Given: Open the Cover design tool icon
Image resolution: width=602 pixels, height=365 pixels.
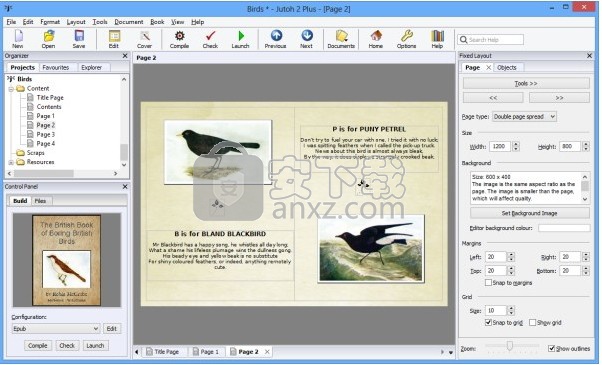Looking at the screenshot, I should coord(145,36).
